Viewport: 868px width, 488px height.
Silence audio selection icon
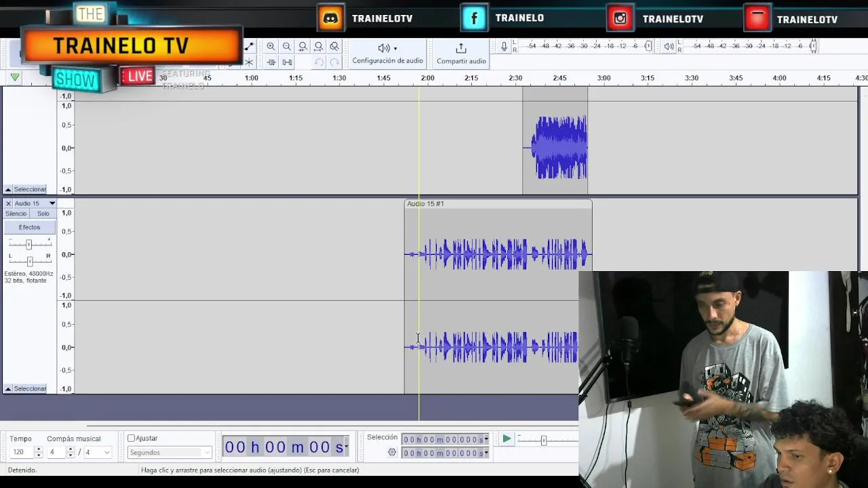(x=287, y=62)
